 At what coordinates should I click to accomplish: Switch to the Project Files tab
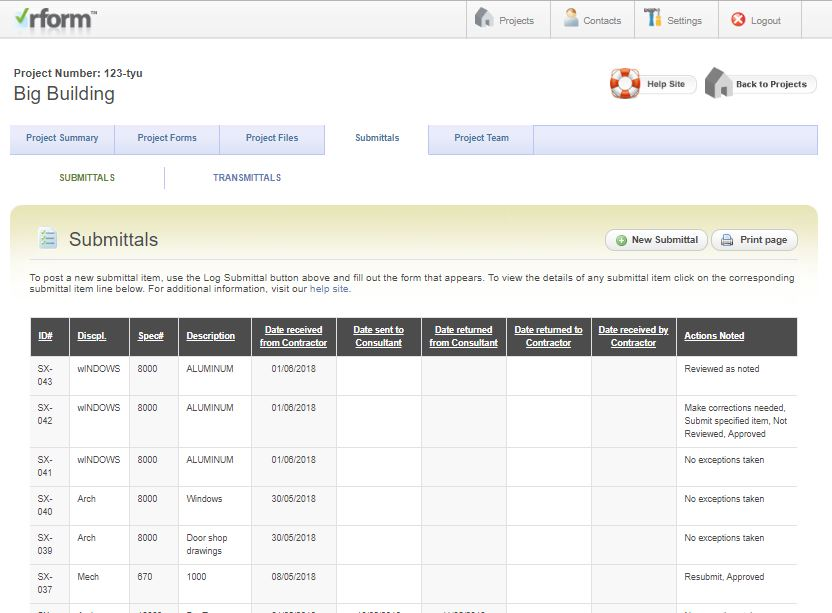[x=272, y=139]
